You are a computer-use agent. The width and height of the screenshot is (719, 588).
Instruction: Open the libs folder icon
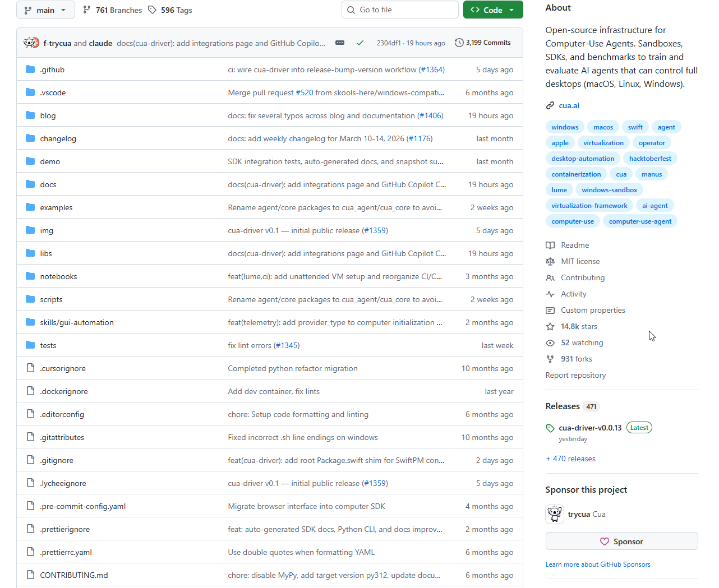(30, 253)
